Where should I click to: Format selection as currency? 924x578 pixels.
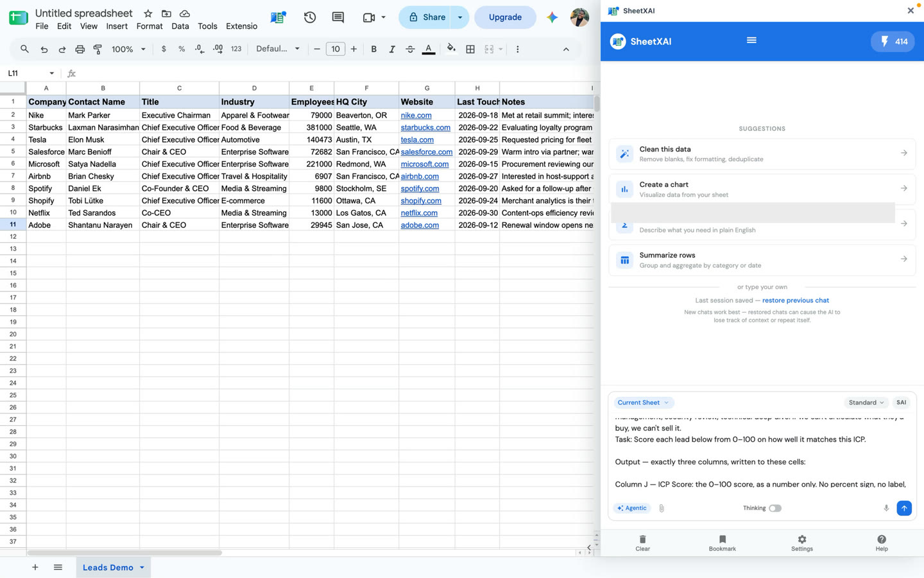click(164, 49)
